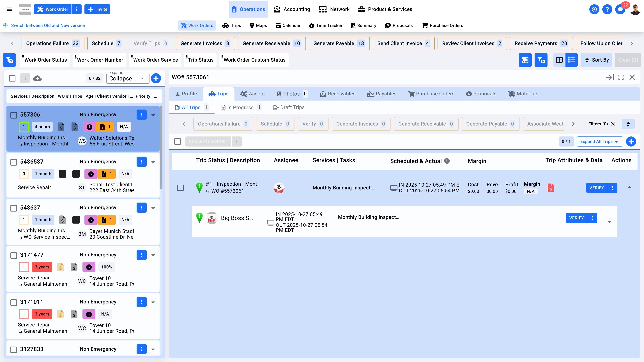Tick the trip #1 row checkbox

(x=180, y=188)
